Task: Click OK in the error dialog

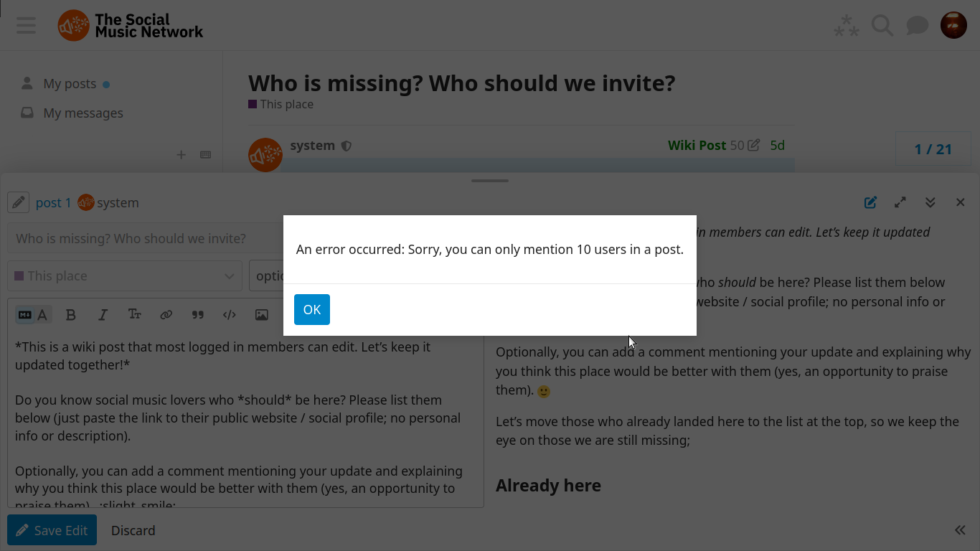Action: pos(311,309)
